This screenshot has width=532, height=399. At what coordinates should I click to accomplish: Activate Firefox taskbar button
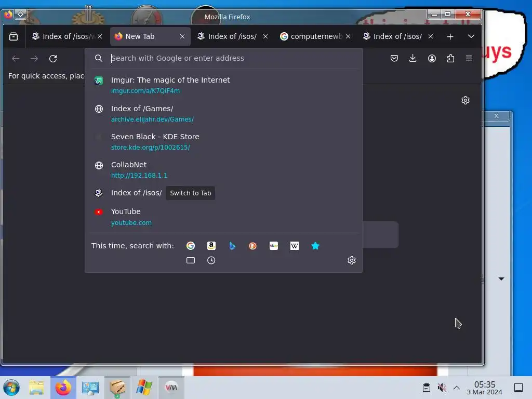tap(63, 388)
